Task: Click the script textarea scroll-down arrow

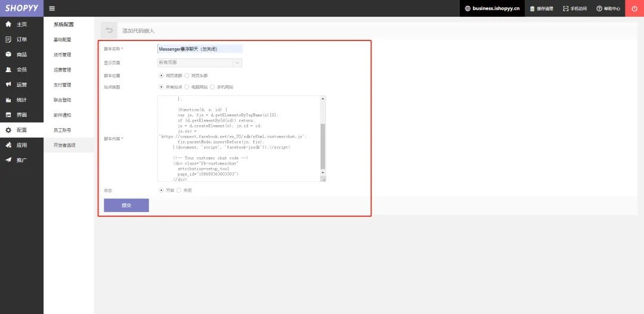Action: (x=323, y=173)
